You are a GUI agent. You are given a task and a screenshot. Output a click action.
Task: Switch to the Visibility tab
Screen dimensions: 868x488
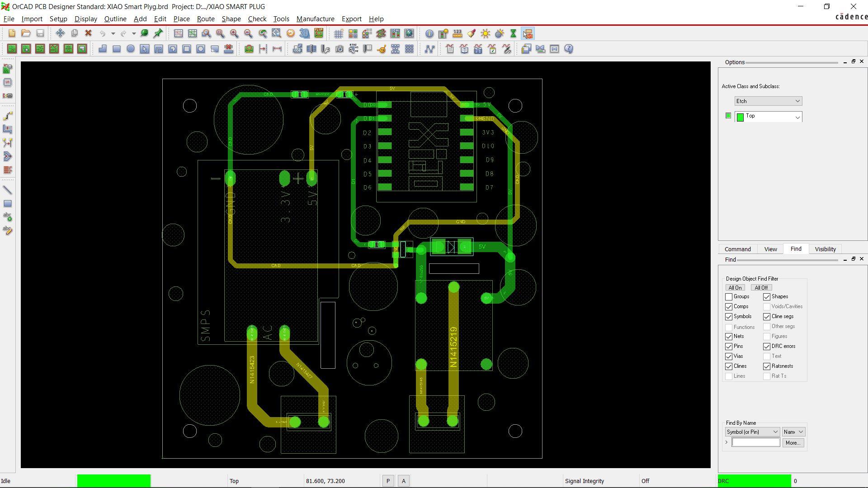pyautogui.click(x=825, y=249)
